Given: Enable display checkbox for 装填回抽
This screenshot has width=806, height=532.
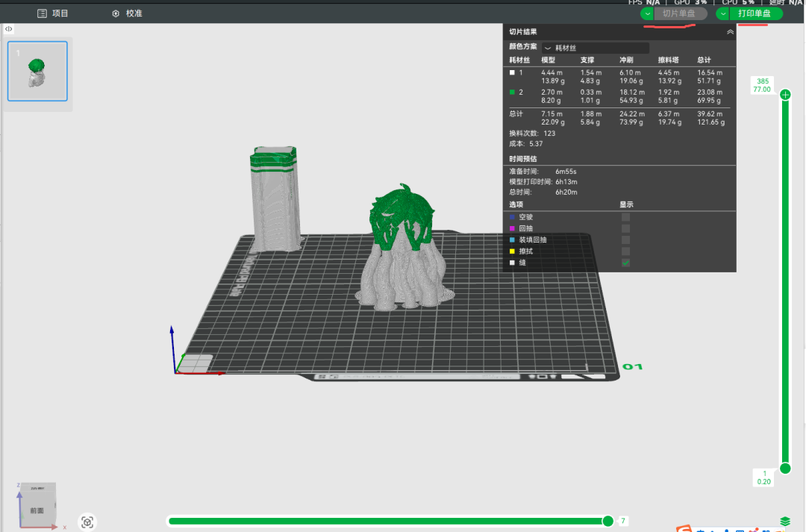Looking at the screenshot, I should point(625,240).
